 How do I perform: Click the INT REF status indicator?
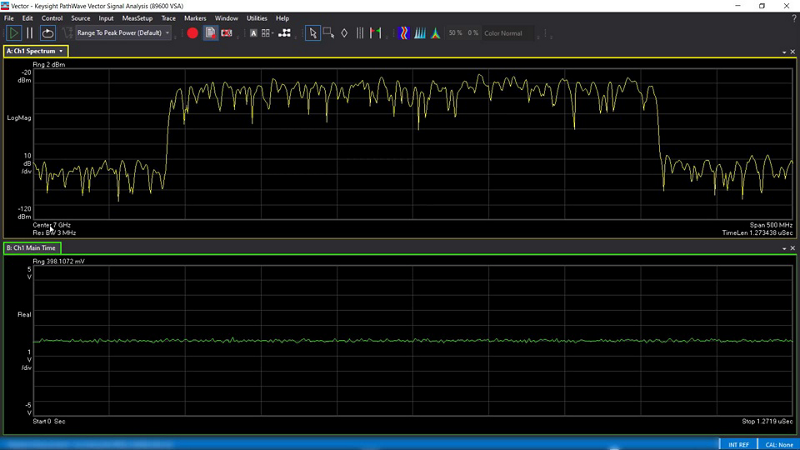tap(738, 445)
